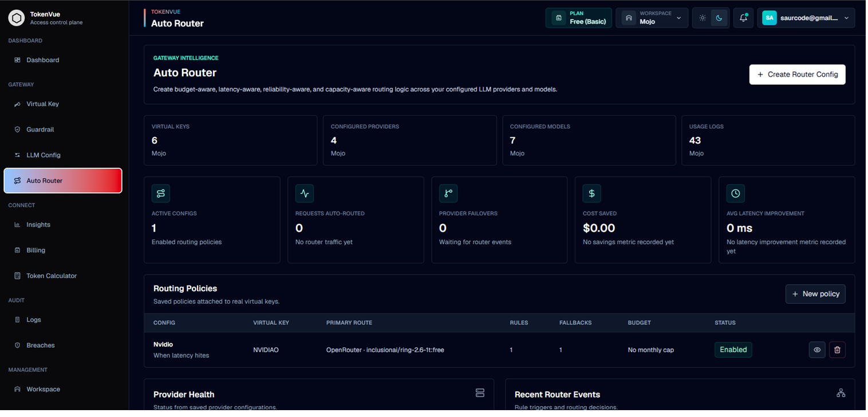Image resolution: width=868 pixels, height=417 pixels.
Task: Click the Recent Router Events network icon
Action: tap(841, 393)
